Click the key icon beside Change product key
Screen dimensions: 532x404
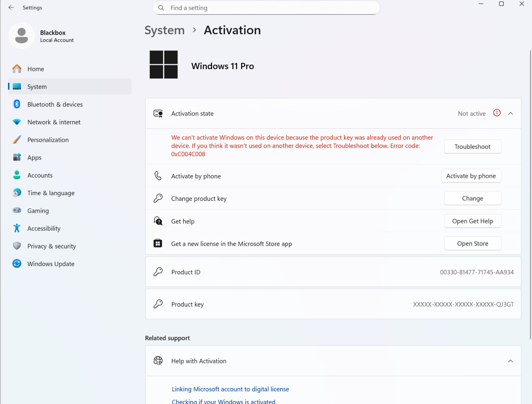(158, 199)
